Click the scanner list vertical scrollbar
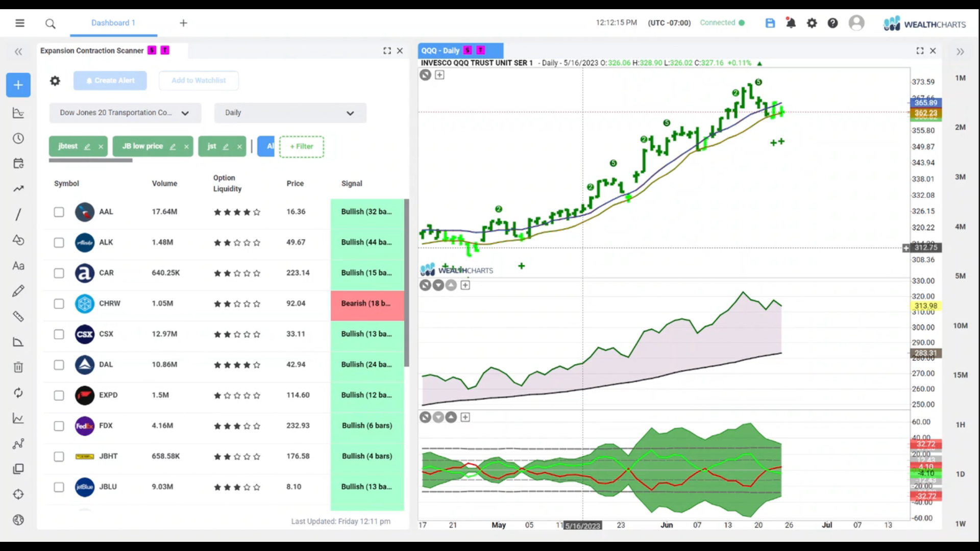 tap(407, 283)
